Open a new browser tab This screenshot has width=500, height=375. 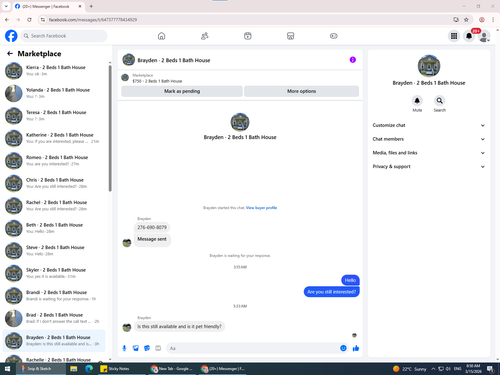coord(91,6)
